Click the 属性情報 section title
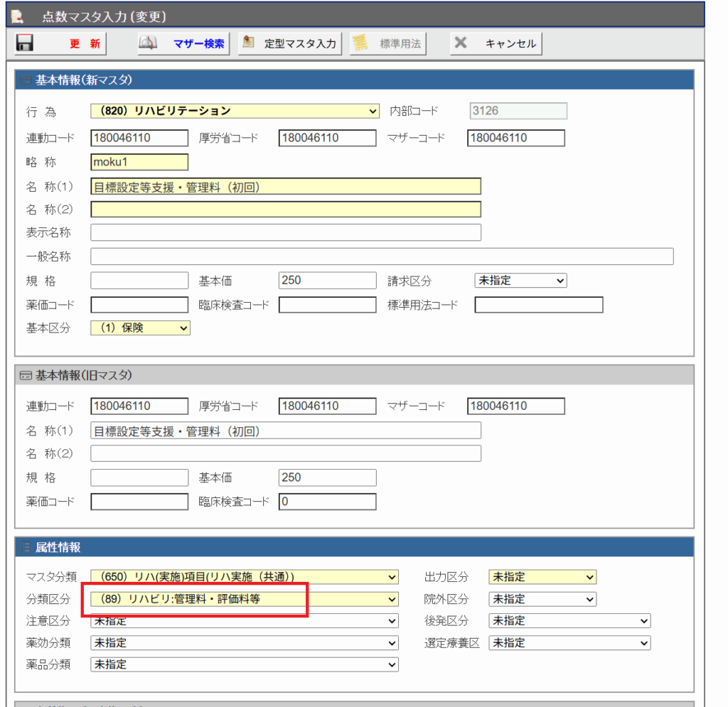The height and width of the screenshot is (707, 728). 58,547
